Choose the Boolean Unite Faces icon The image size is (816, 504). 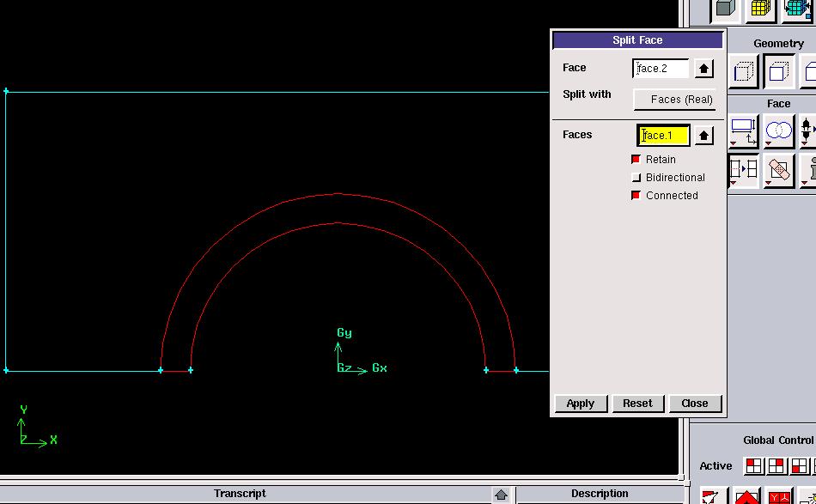coord(778,131)
